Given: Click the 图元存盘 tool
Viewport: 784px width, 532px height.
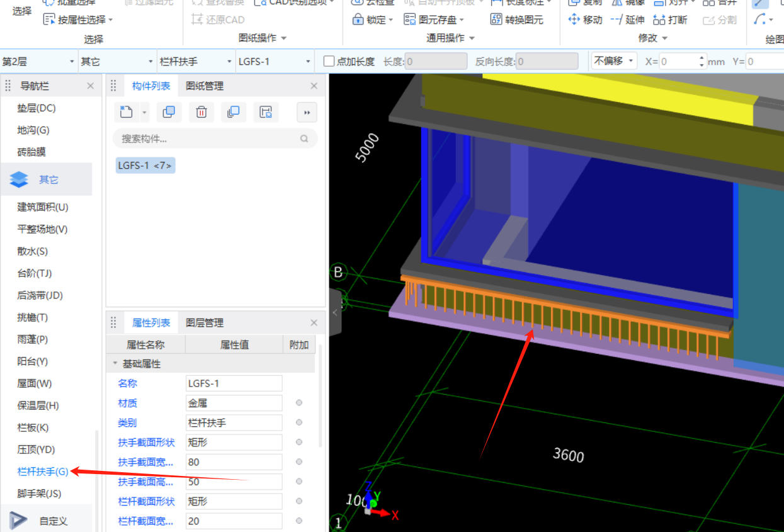Looking at the screenshot, I should pyautogui.click(x=431, y=20).
